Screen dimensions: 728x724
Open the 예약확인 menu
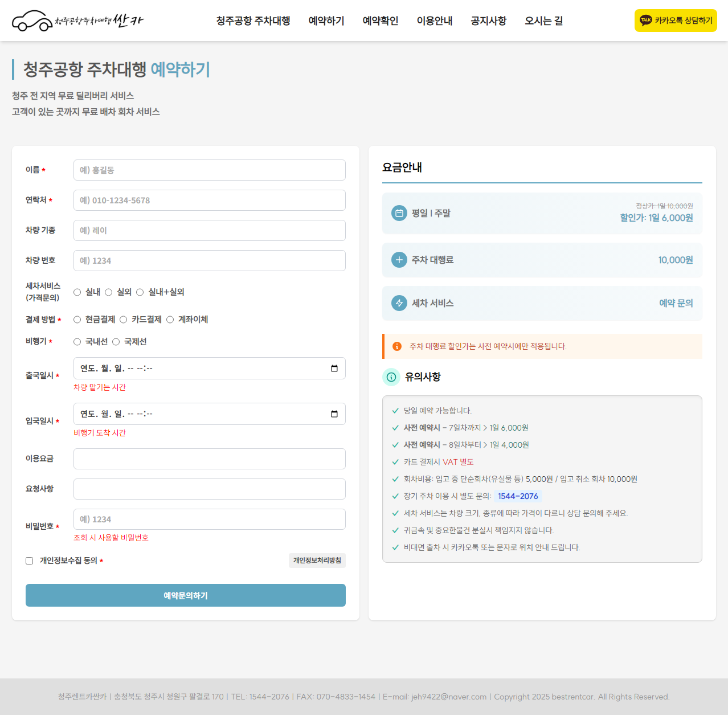coord(381,21)
